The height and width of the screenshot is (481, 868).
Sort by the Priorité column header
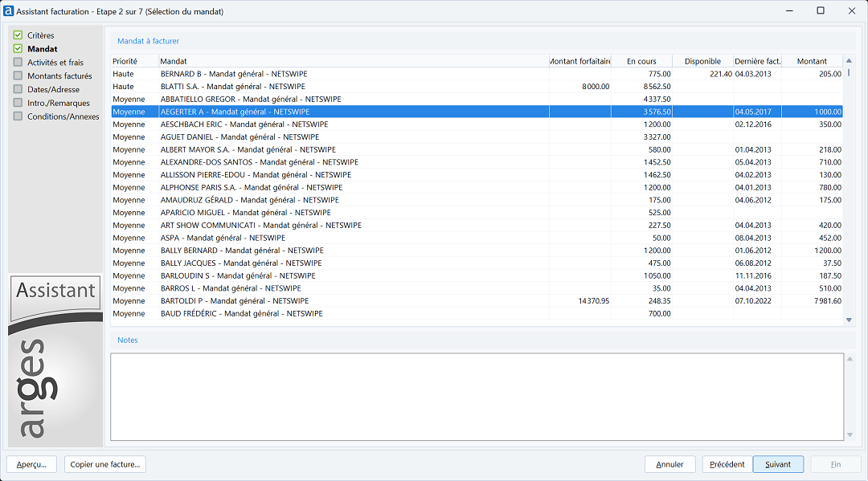pyautogui.click(x=134, y=61)
